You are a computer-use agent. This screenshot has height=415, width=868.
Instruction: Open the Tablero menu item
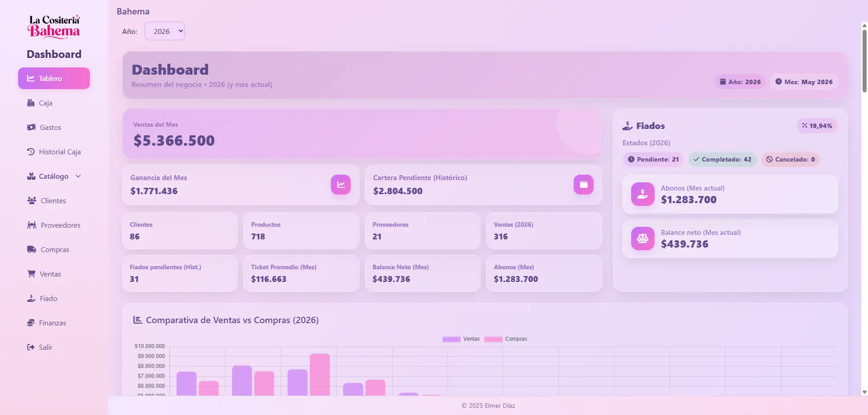(x=54, y=78)
